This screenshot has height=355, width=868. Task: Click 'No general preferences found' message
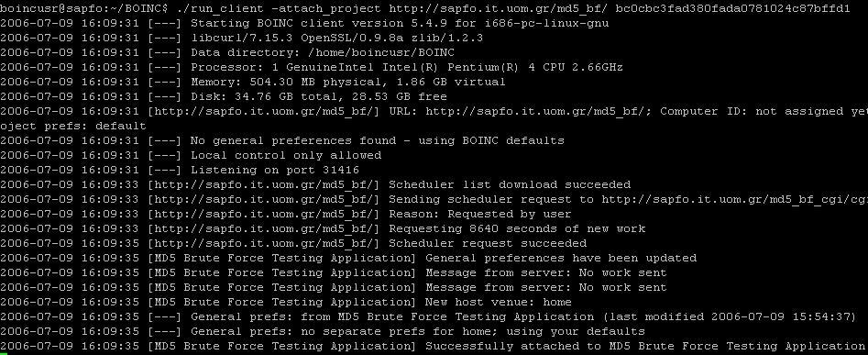[292, 140]
